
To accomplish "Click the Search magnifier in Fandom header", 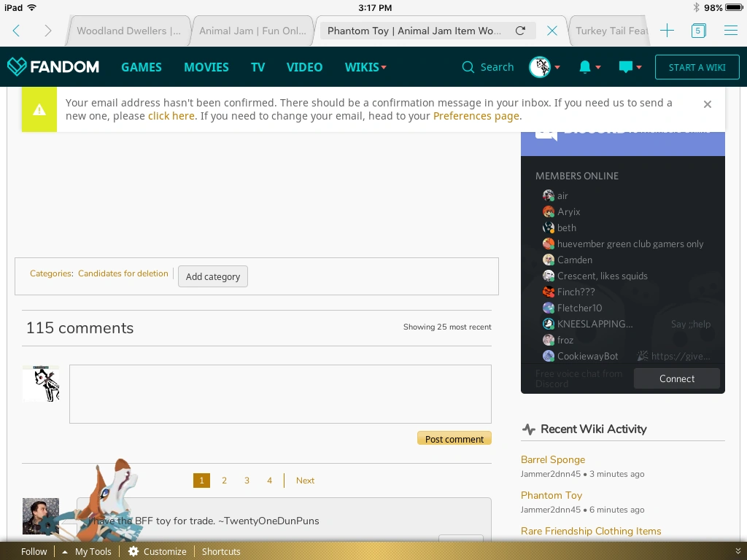I will (x=468, y=67).
